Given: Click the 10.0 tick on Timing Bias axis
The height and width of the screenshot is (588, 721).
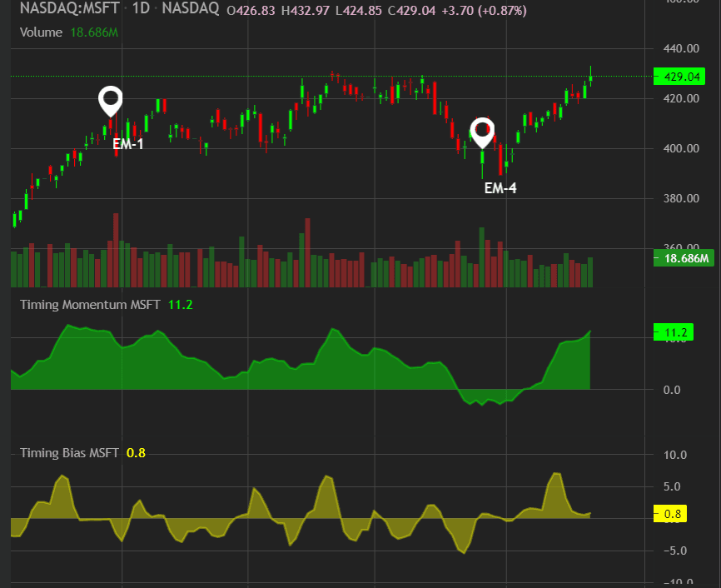Looking at the screenshot, I should pyautogui.click(x=675, y=455).
